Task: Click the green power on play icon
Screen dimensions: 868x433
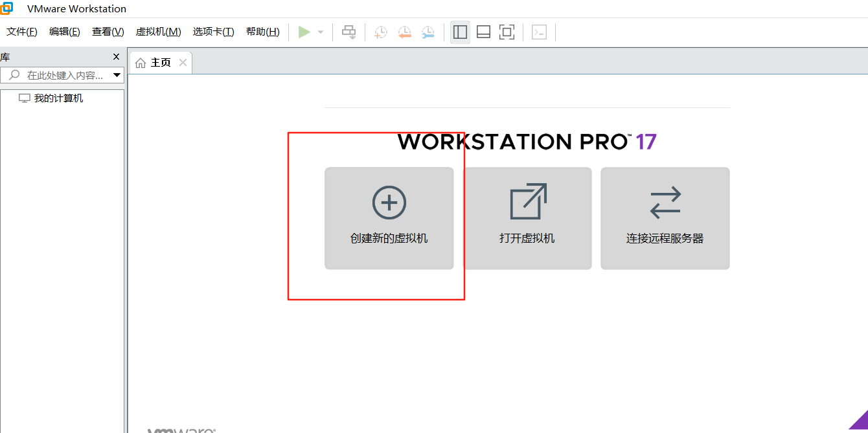Action: coord(304,32)
